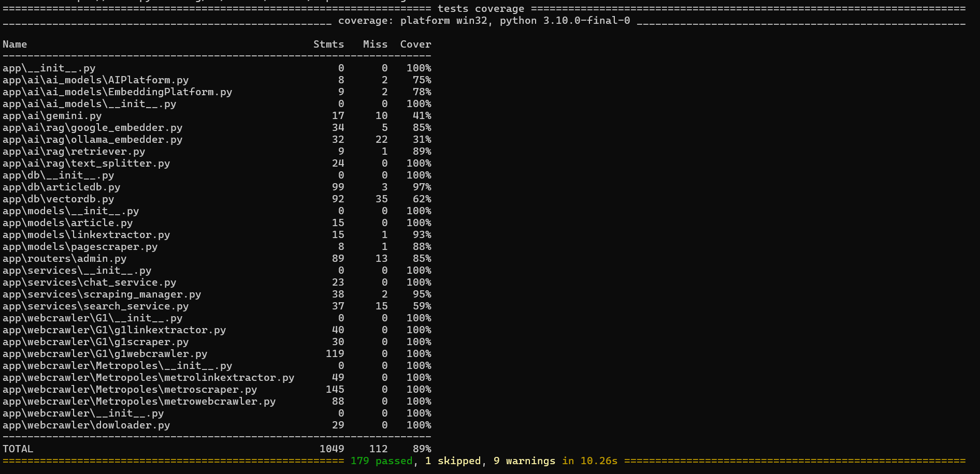Viewport: 980px width, 474px height.
Task: Select the 10.26s test duration text
Action: 599,461
